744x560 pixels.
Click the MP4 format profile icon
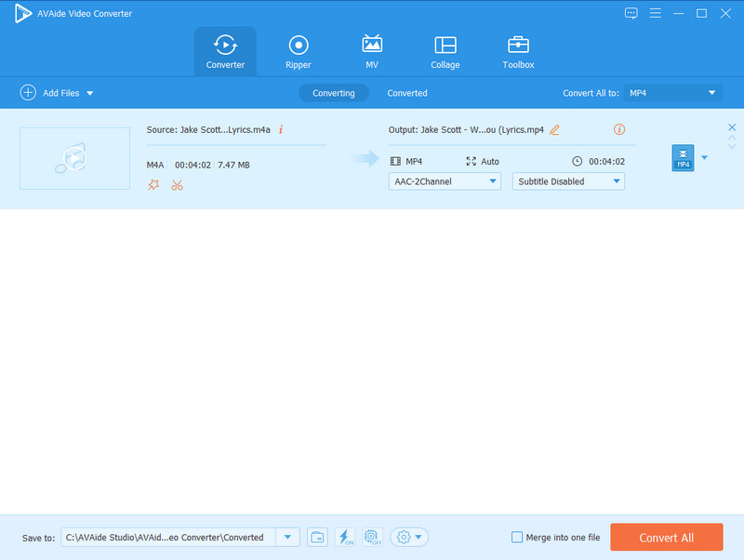click(x=683, y=158)
